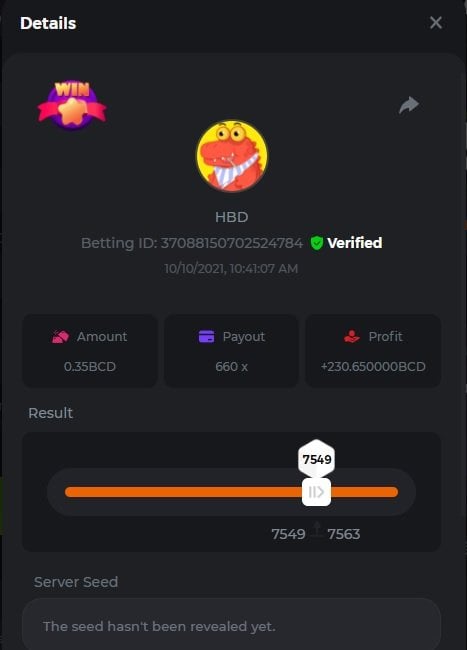Click the purple Payout wallet icon
Viewport: 467px width, 650px height.
point(206,337)
